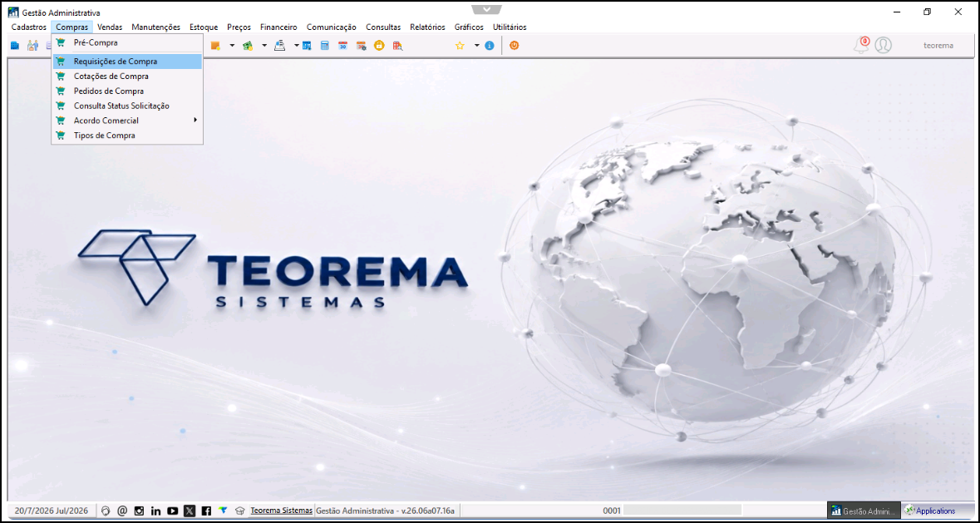Expand the favorites star dropdown arrow
The image size is (980, 523).
(x=476, y=46)
